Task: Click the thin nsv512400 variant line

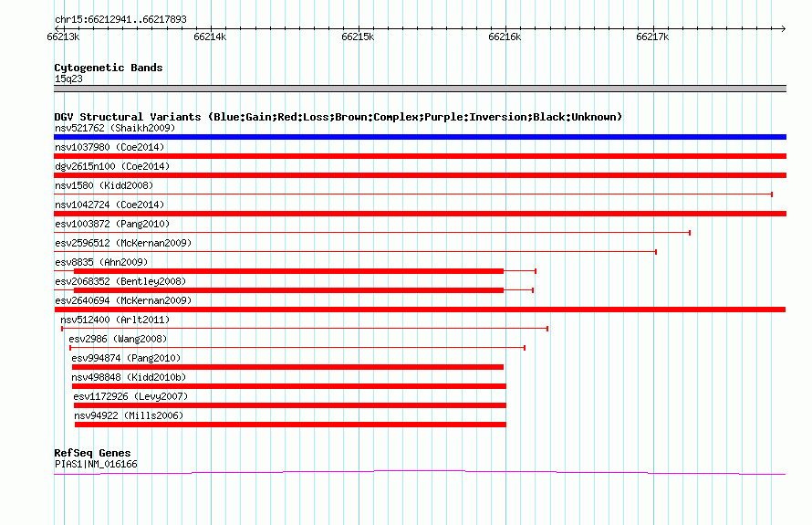Action: pos(305,329)
